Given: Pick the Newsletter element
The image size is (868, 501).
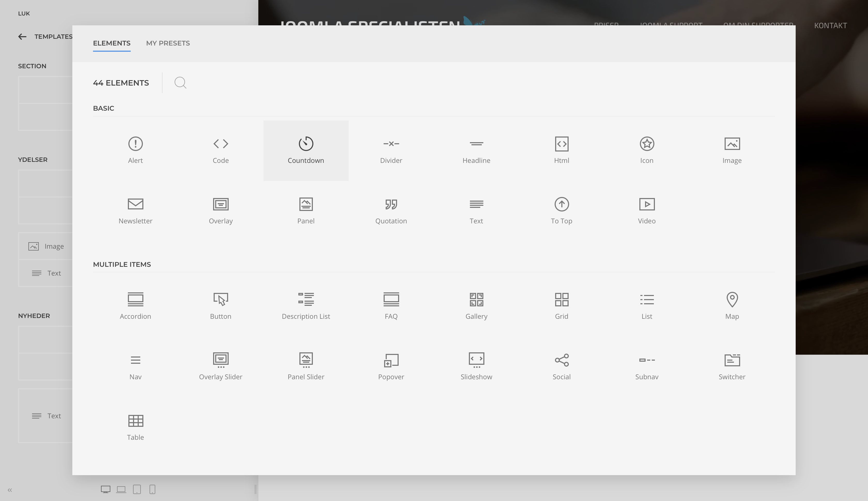Looking at the screenshot, I should click(x=135, y=211).
